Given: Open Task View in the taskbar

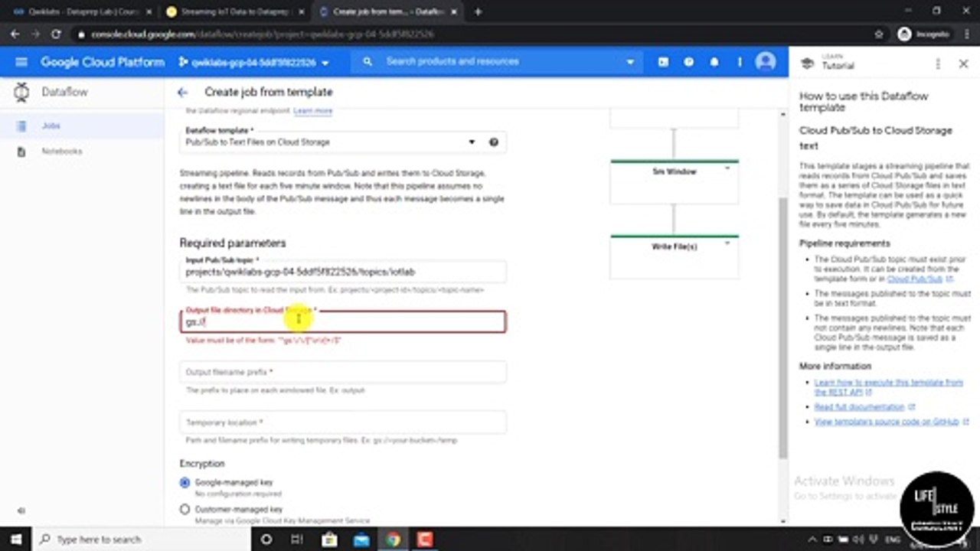Looking at the screenshot, I should [x=297, y=540].
